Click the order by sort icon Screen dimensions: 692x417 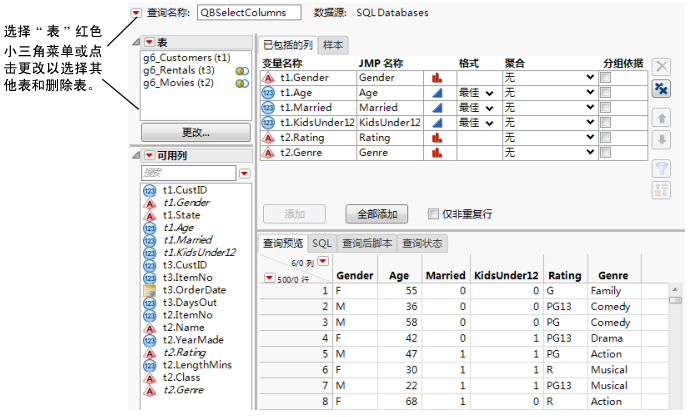pos(662,190)
